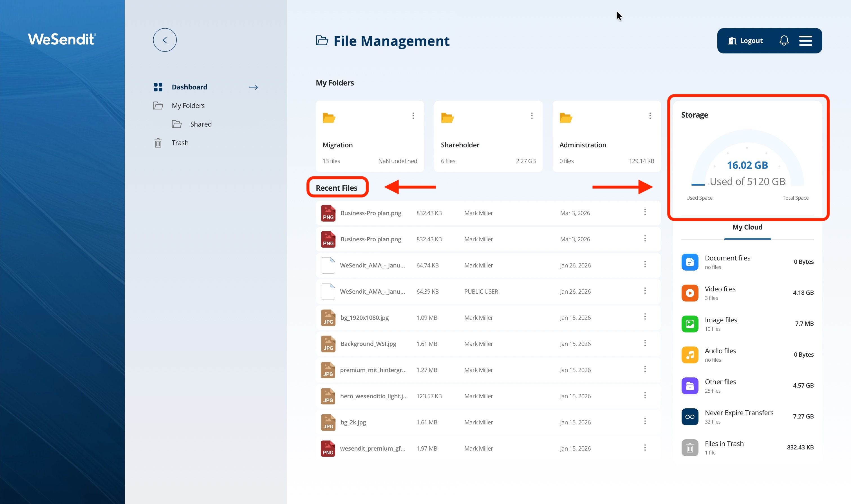The image size is (851, 504).
Task: Open options for bg_2k.jpg file
Action: [645, 422]
